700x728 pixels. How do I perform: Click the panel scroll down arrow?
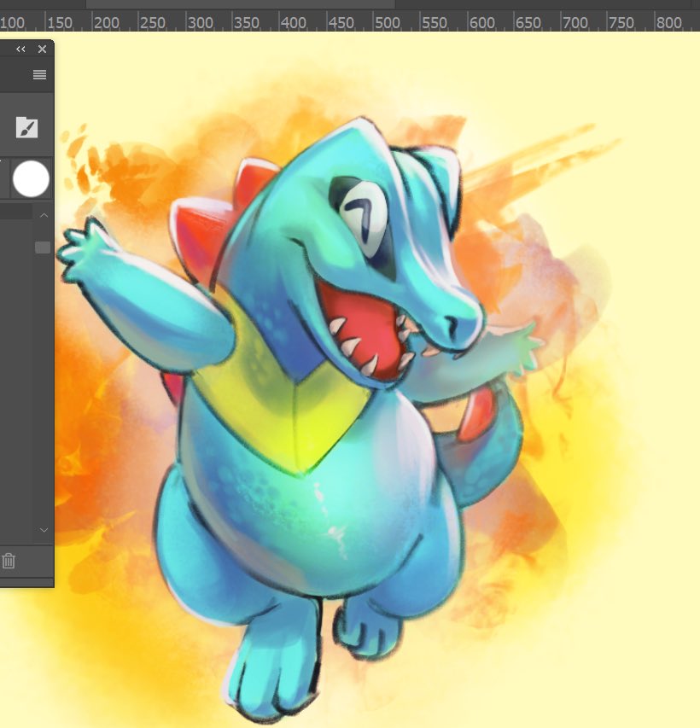pyautogui.click(x=44, y=530)
